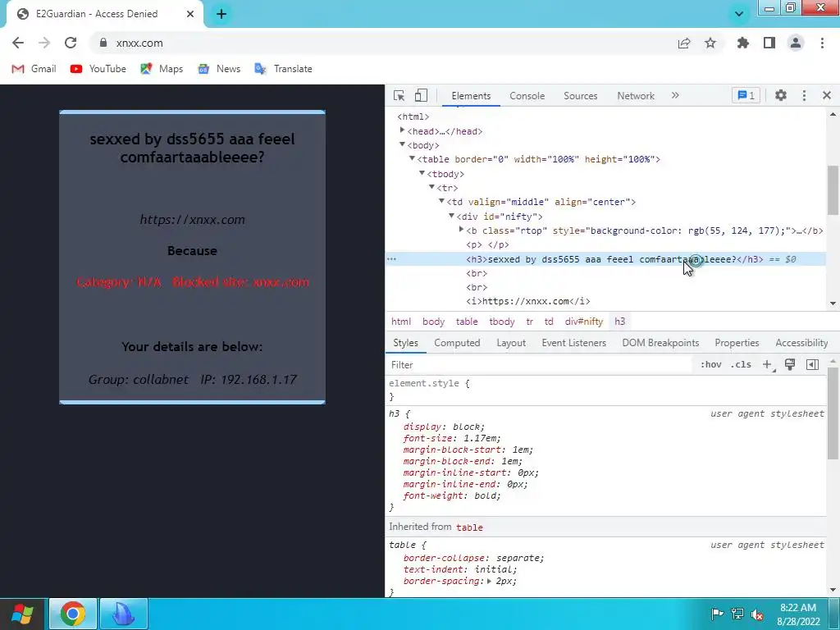
Task: Collapse the tbody element node
Action: [x=422, y=173]
